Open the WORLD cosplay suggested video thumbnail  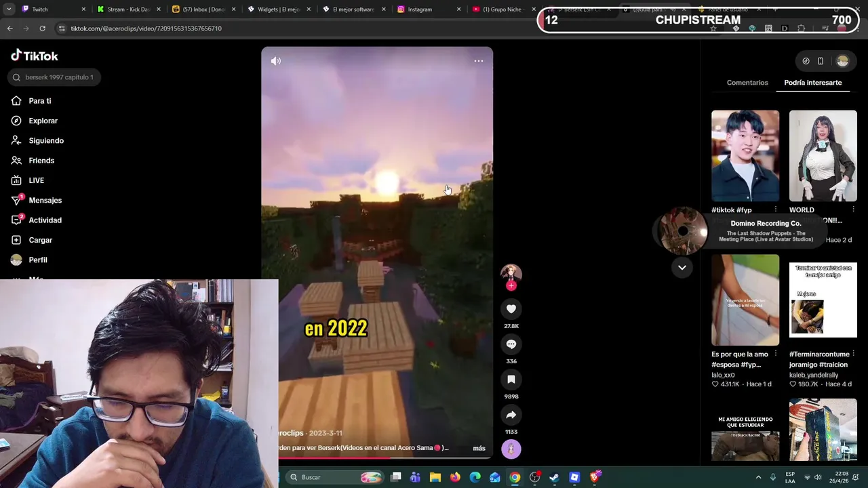coord(823,156)
